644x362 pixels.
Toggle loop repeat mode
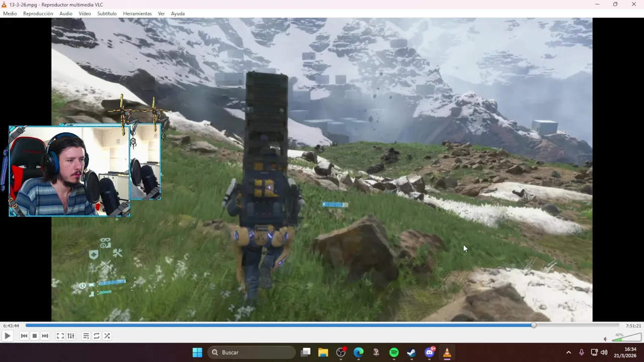(x=97, y=336)
